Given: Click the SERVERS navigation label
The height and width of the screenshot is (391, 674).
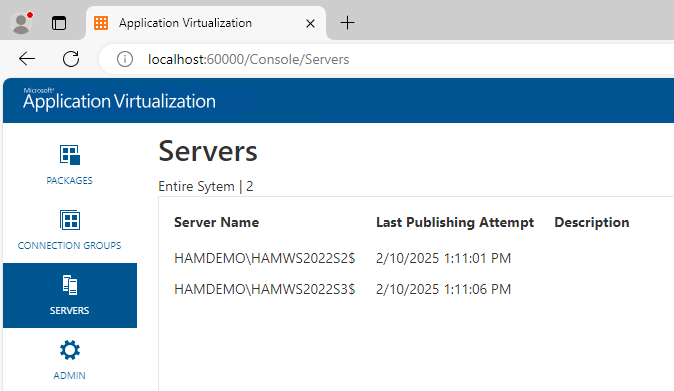Looking at the screenshot, I should pyautogui.click(x=70, y=311).
